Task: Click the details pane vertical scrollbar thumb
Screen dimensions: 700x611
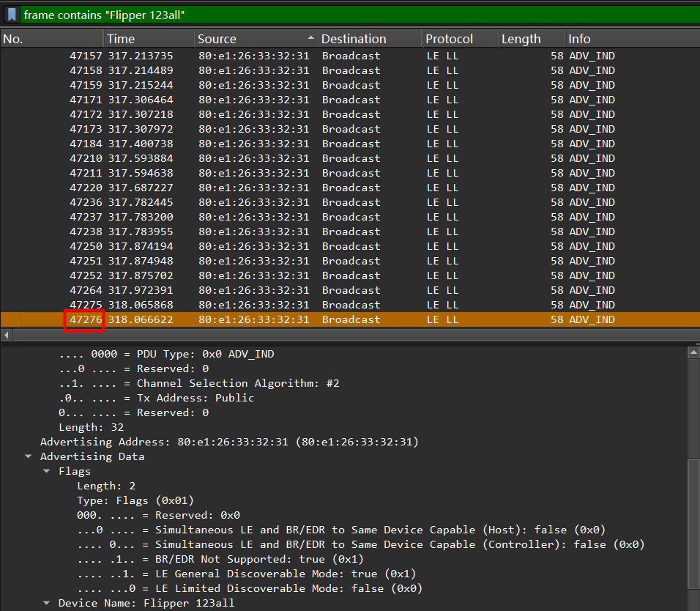Action: [693, 523]
